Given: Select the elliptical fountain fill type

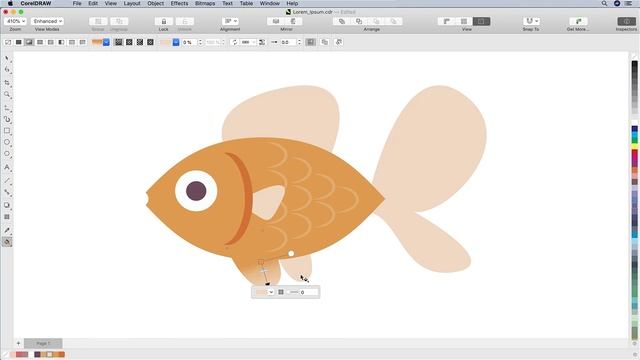Looking at the screenshot, I should click(129, 42).
